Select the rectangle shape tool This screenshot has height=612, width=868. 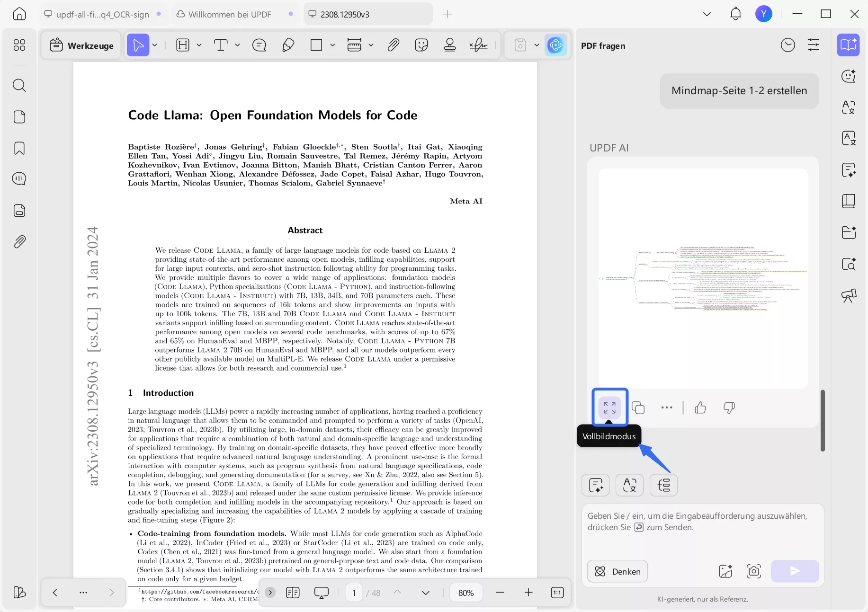pos(316,45)
